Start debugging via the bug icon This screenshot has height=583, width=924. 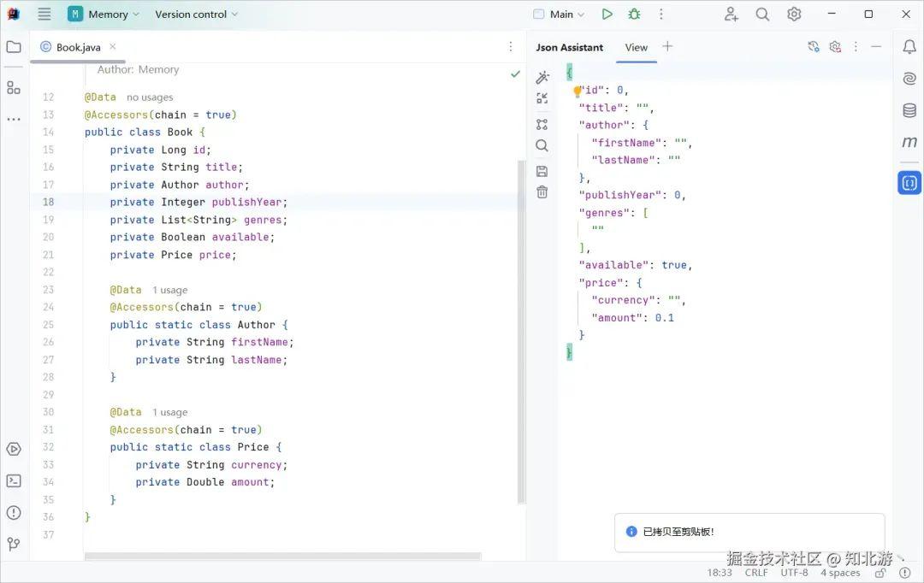pyautogui.click(x=633, y=14)
